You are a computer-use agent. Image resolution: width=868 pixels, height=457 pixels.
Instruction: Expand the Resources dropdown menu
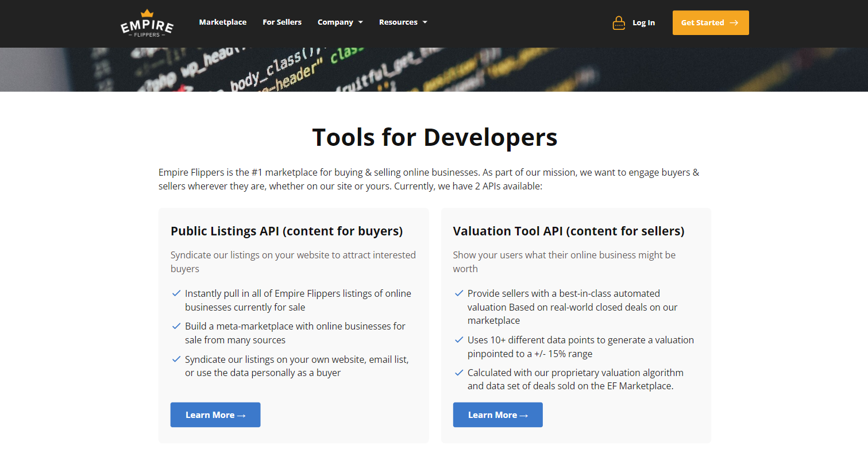point(398,22)
